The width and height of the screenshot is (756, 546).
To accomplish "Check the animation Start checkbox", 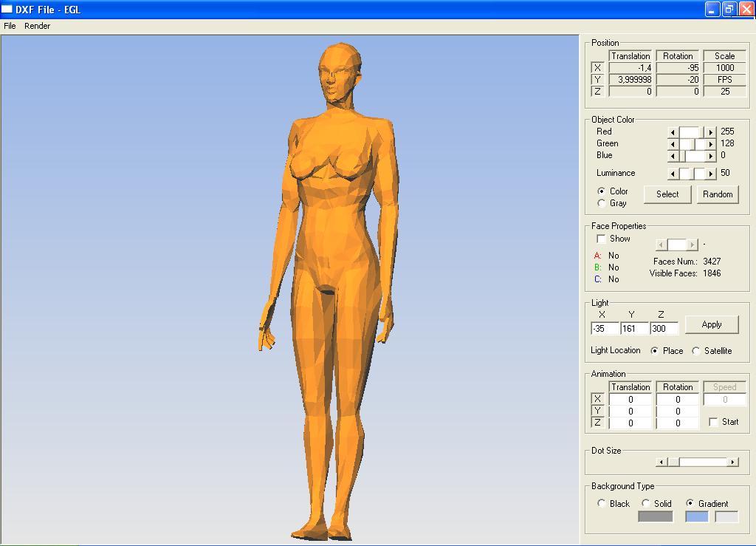I will coord(713,422).
